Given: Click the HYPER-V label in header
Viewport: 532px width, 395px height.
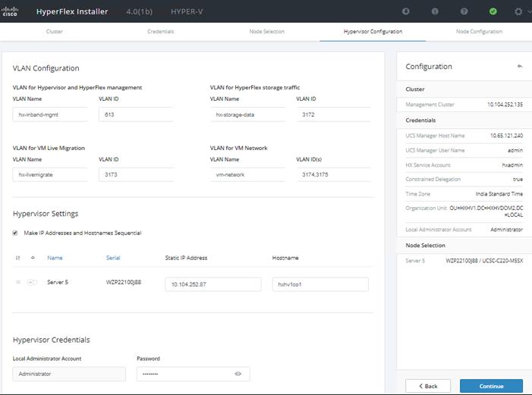Looking at the screenshot, I should click(187, 11).
